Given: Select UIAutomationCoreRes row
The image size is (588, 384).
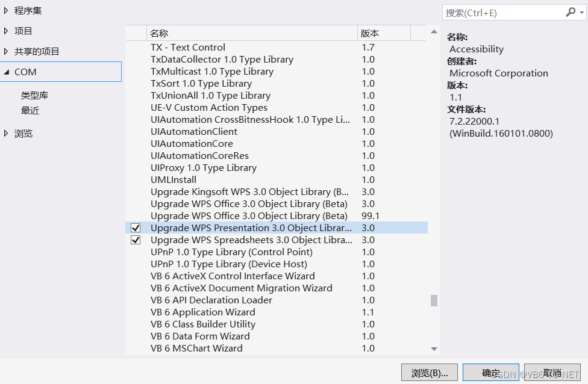Looking at the screenshot, I should pyautogui.click(x=277, y=155).
